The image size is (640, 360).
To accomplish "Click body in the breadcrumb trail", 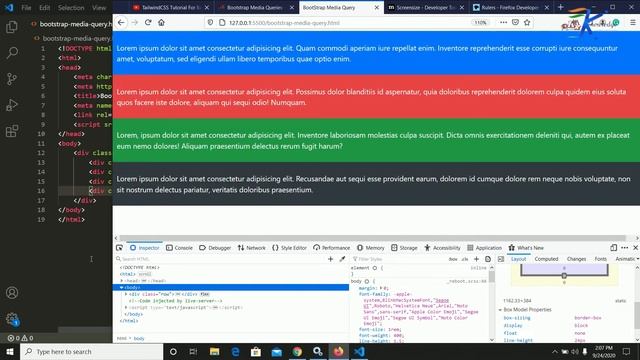I will (139, 338).
